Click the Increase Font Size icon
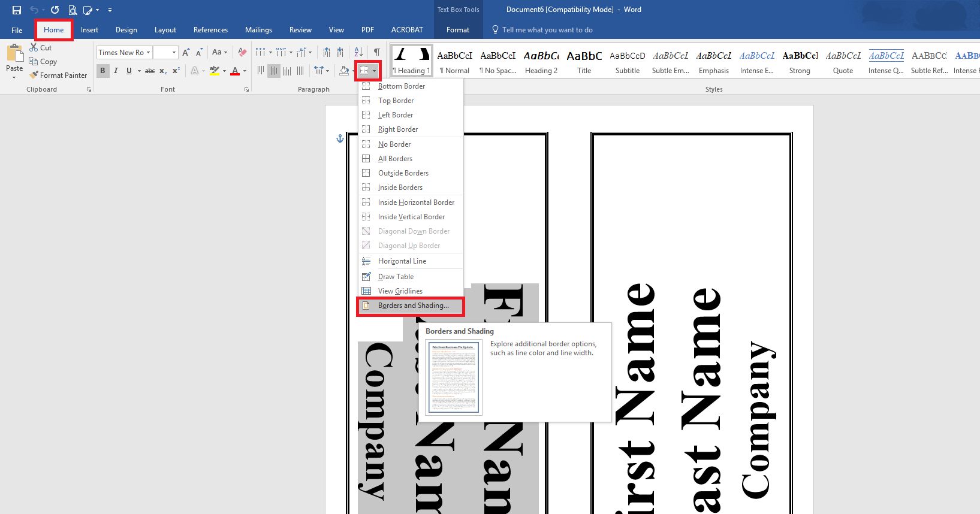The image size is (980, 514). tap(186, 53)
